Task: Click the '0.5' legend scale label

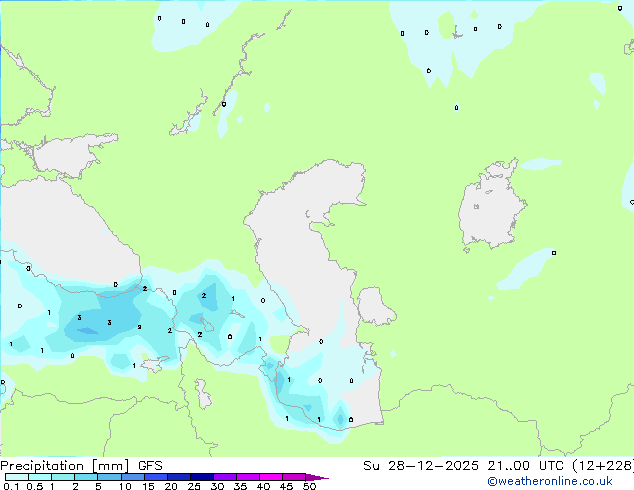Action: tap(35, 486)
